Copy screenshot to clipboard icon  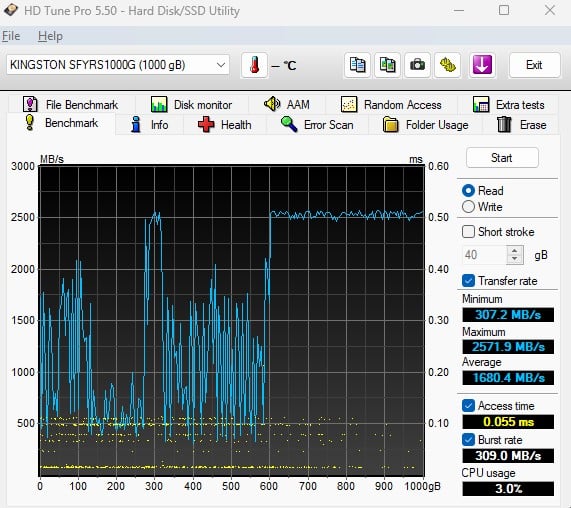pyautogui.click(x=387, y=65)
